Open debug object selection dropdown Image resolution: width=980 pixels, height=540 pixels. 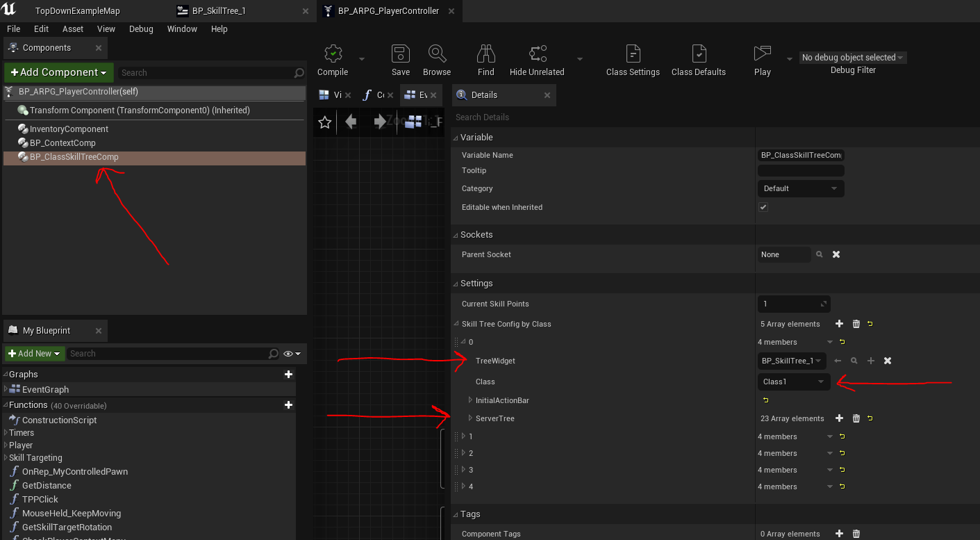click(853, 58)
